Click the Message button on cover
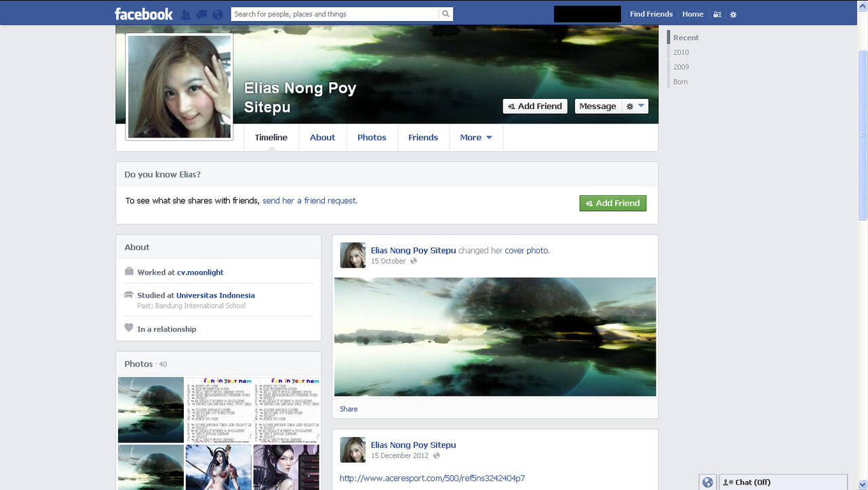Screen dimensions: 868x490 pos(597,106)
